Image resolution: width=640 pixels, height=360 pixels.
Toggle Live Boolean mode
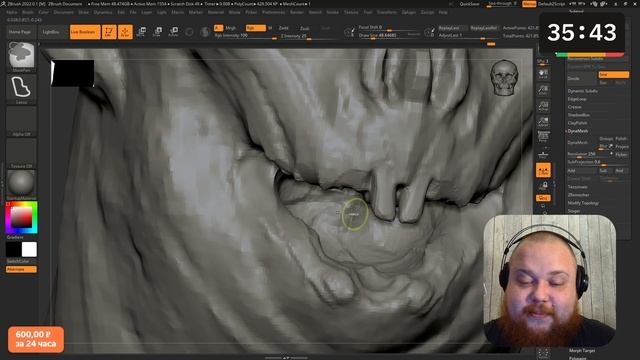85,32
